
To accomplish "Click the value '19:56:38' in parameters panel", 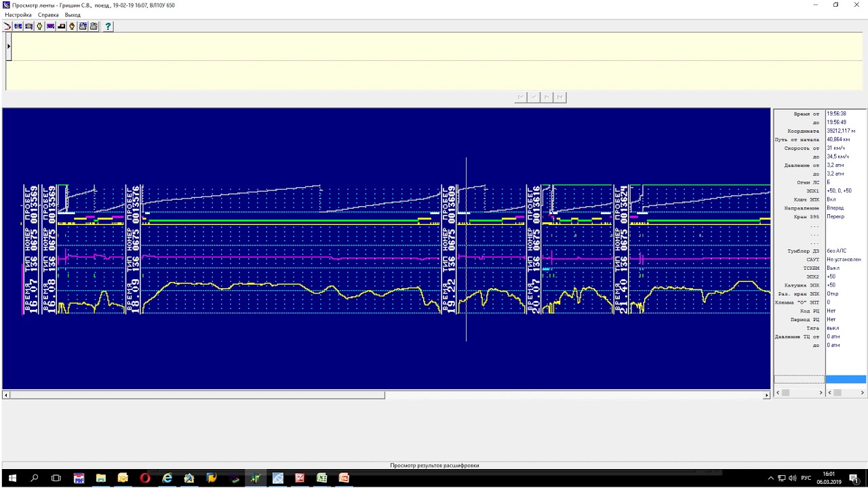I will [836, 114].
